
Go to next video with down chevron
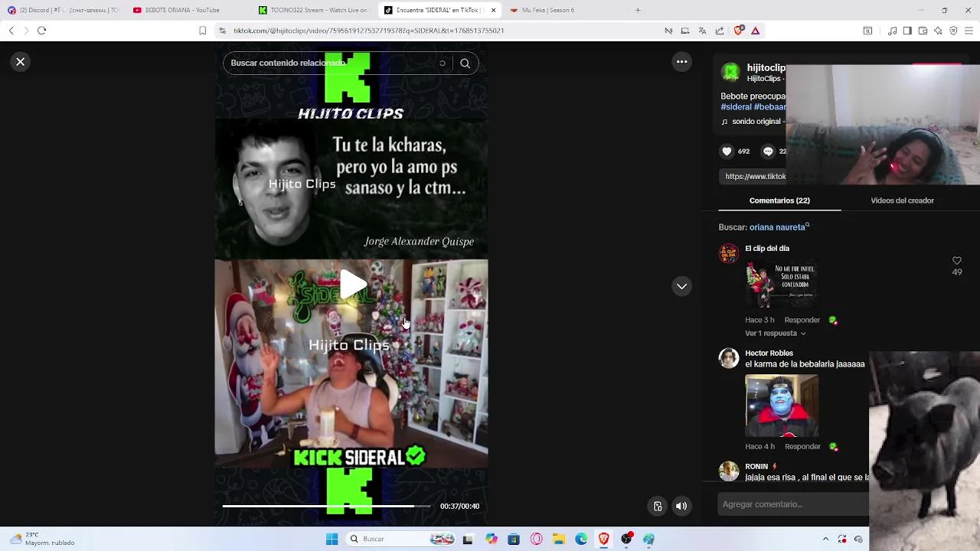(681, 286)
